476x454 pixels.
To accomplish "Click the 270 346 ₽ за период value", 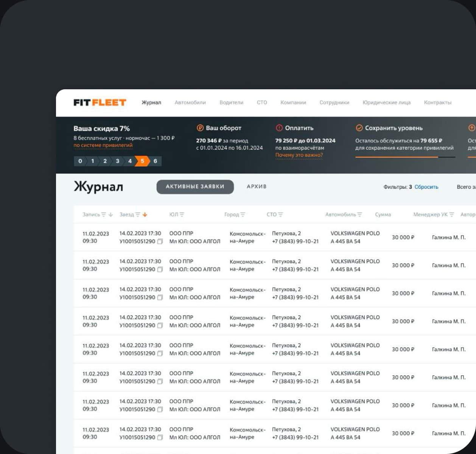I will click(222, 140).
